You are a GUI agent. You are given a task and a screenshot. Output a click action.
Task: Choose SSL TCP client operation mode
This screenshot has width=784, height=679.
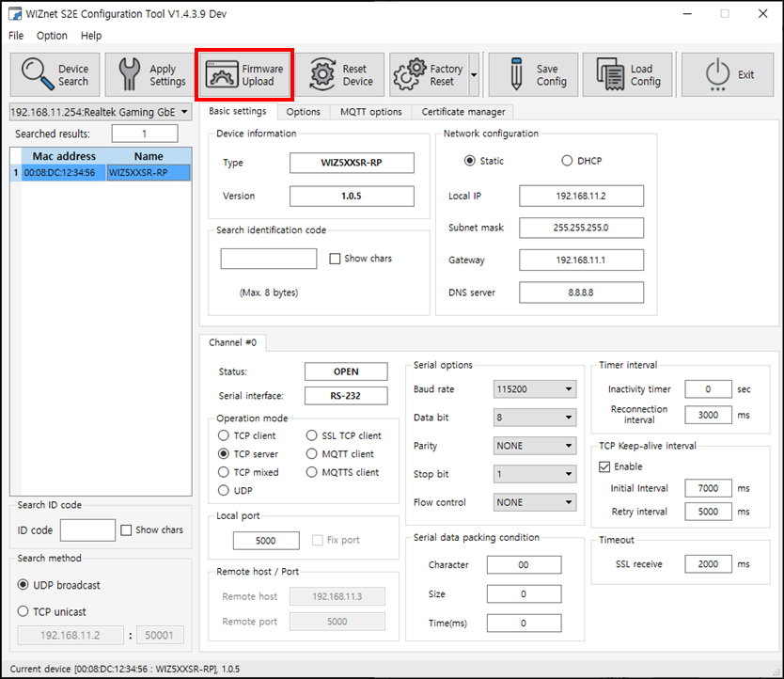click(x=311, y=435)
